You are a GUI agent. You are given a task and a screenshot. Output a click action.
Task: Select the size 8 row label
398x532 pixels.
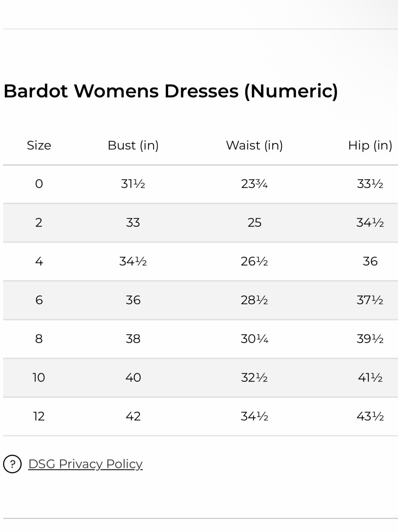[39, 339]
